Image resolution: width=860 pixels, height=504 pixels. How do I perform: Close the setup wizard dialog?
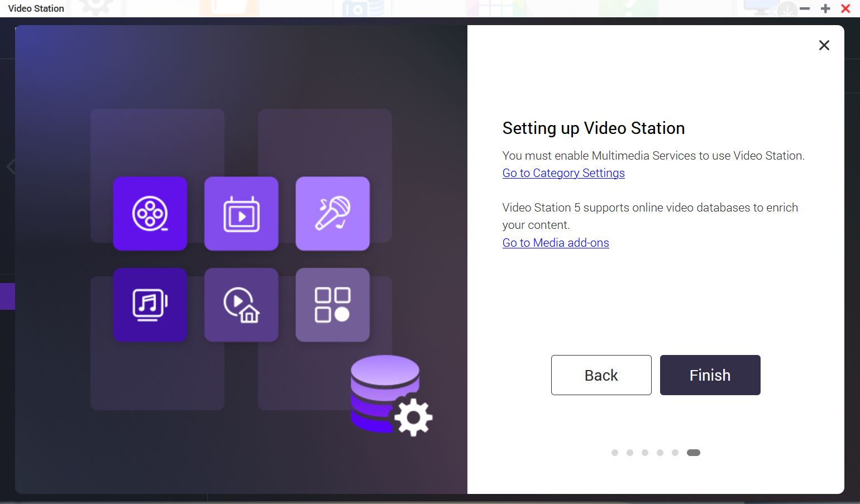824,45
